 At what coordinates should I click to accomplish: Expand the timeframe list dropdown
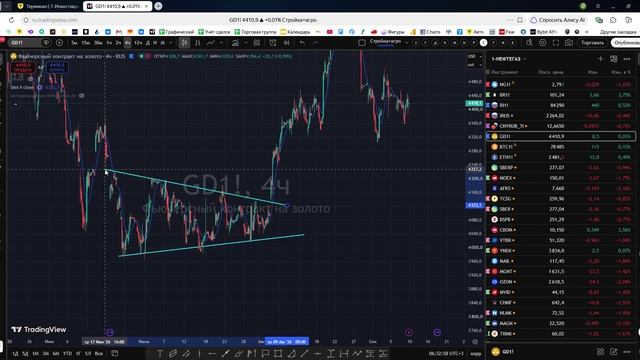(x=170, y=43)
